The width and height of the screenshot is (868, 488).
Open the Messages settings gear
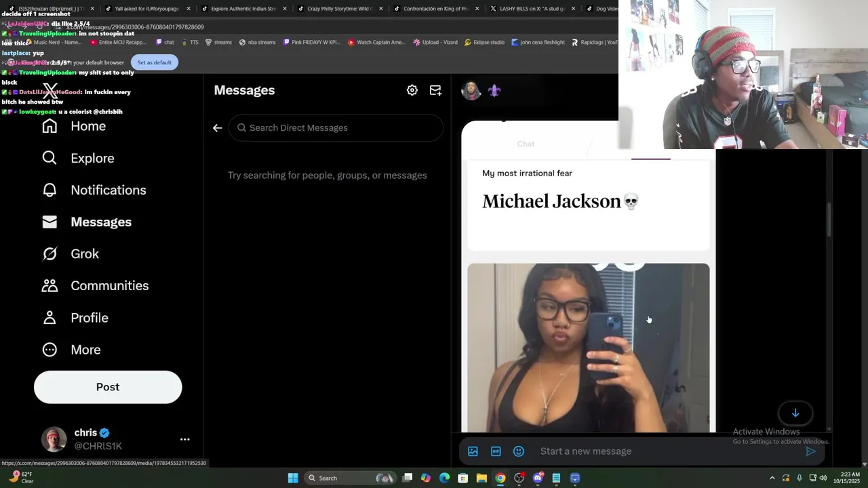pyautogui.click(x=412, y=90)
